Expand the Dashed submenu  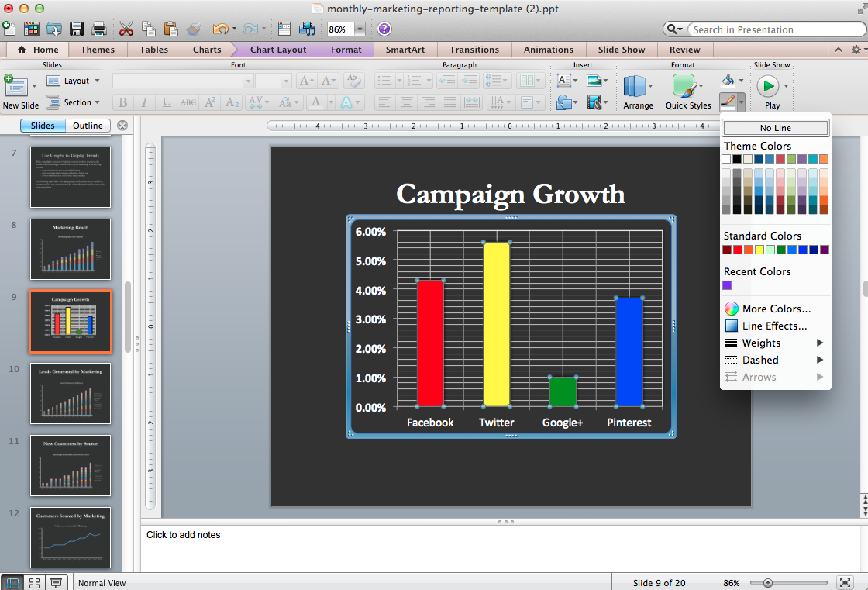click(x=775, y=360)
